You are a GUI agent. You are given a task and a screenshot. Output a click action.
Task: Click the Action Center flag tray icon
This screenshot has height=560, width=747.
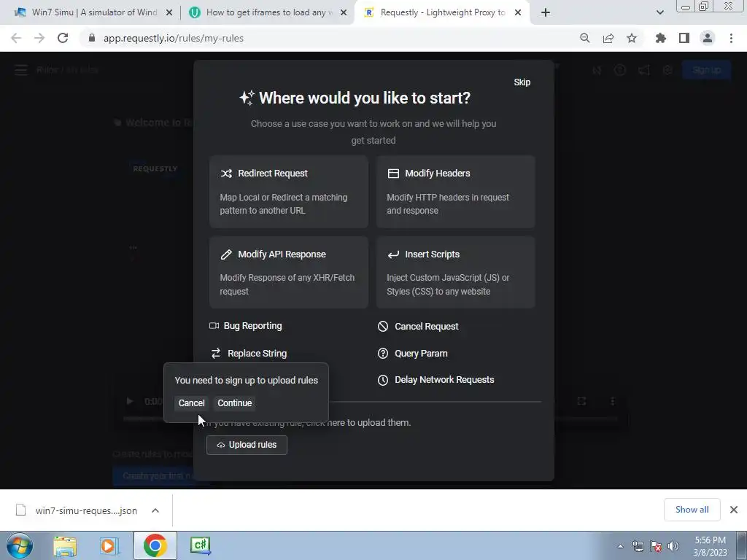click(x=656, y=546)
